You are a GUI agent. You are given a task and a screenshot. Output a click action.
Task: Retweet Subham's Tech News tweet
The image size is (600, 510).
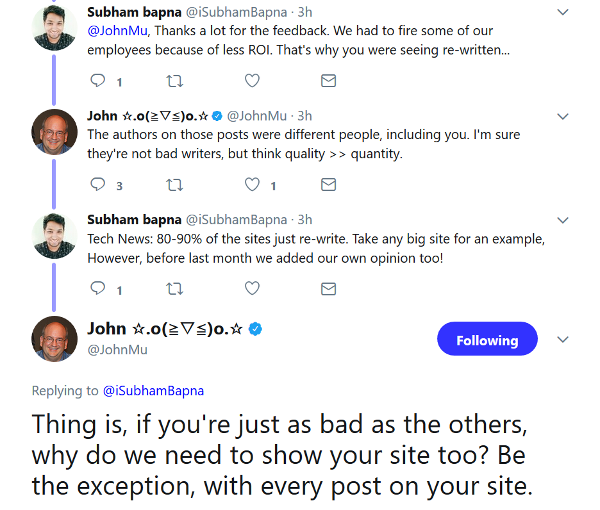coord(174,289)
